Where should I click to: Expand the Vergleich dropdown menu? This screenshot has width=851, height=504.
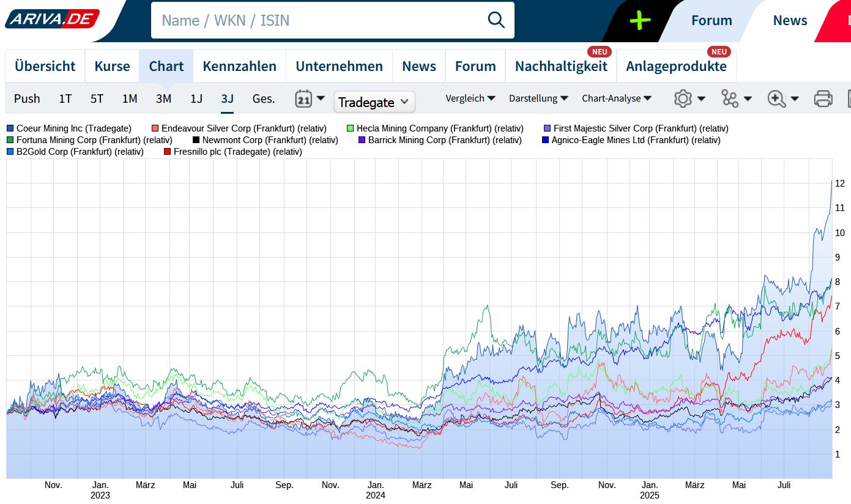[470, 98]
